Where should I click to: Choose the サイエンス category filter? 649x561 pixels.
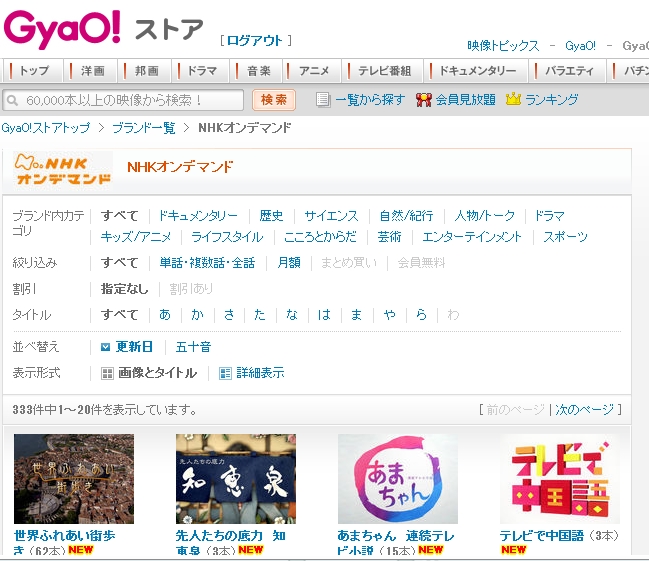point(331,216)
